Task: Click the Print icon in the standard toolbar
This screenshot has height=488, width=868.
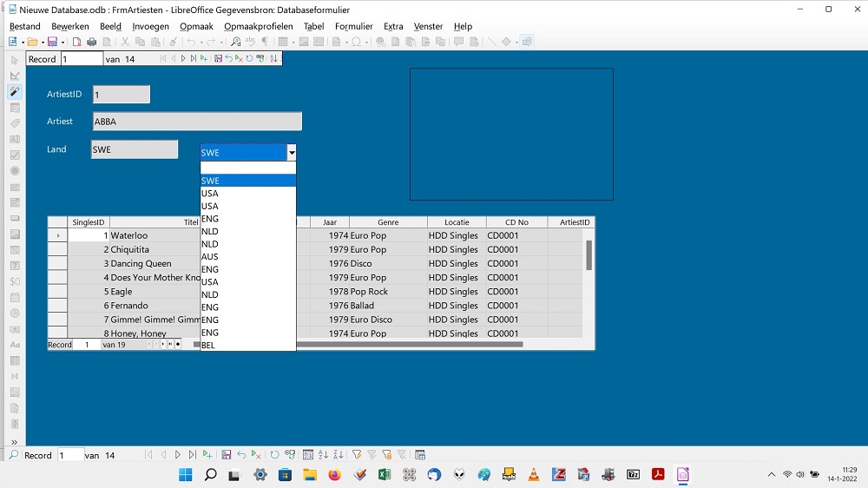Action: pyautogui.click(x=92, y=42)
